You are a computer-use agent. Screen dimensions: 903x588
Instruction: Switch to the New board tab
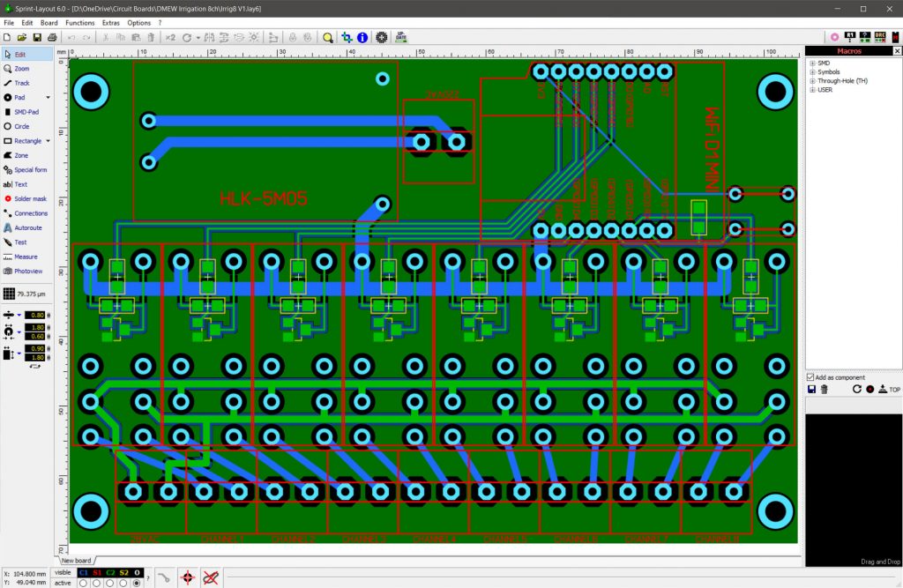tap(76, 561)
